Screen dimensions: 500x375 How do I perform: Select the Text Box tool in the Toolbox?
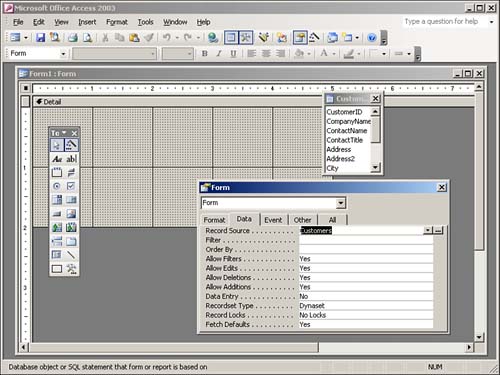click(x=71, y=159)
